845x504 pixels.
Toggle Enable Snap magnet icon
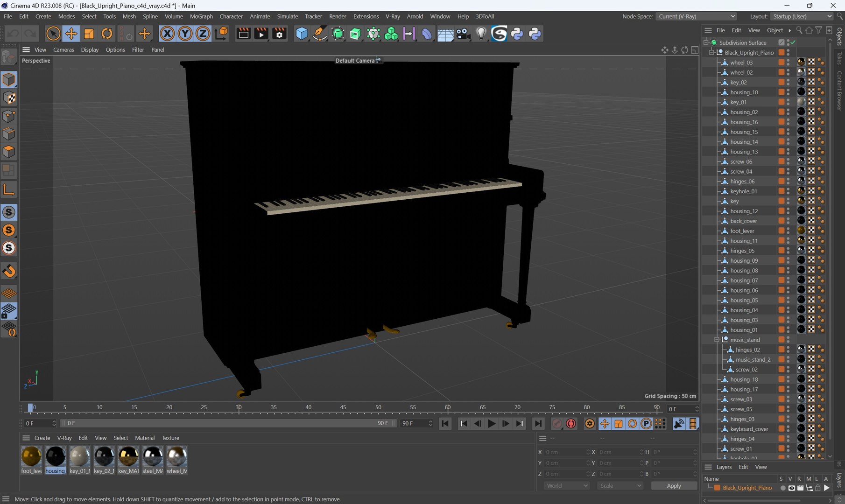click(x=9, y=271)
